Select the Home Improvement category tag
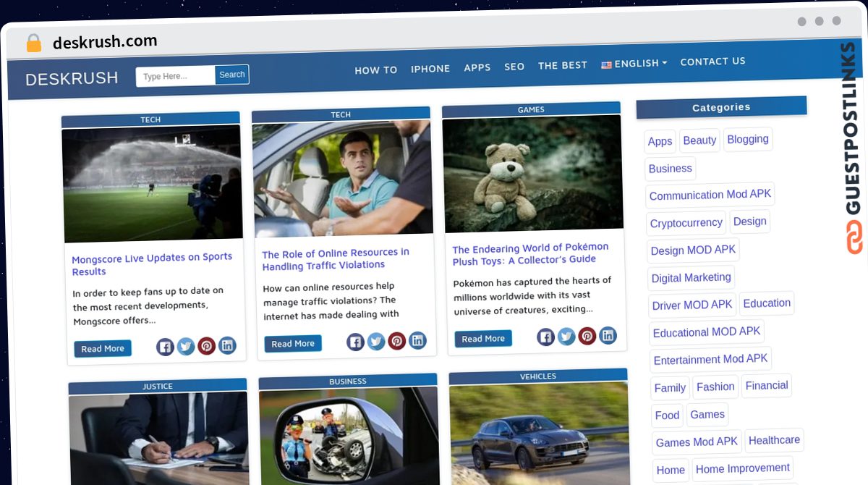The image size is (868, 485). tap(742, 468)
